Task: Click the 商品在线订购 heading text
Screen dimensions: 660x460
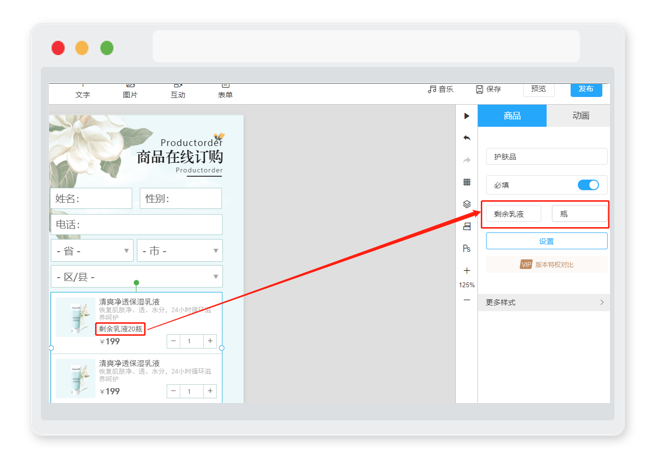Action: point(180,157)
